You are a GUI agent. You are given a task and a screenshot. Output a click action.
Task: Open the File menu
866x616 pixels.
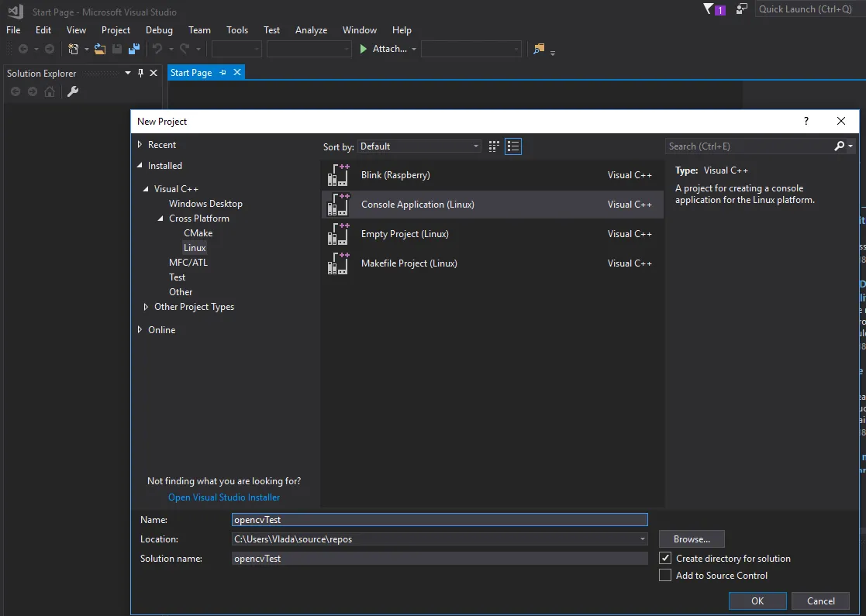13,29
